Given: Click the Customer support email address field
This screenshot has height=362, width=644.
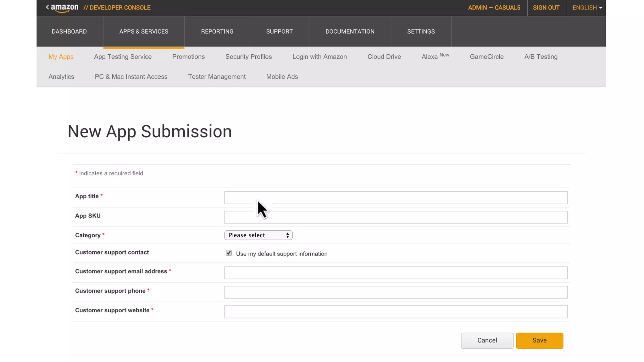Looking at the screenshot, I should point(396,273).
